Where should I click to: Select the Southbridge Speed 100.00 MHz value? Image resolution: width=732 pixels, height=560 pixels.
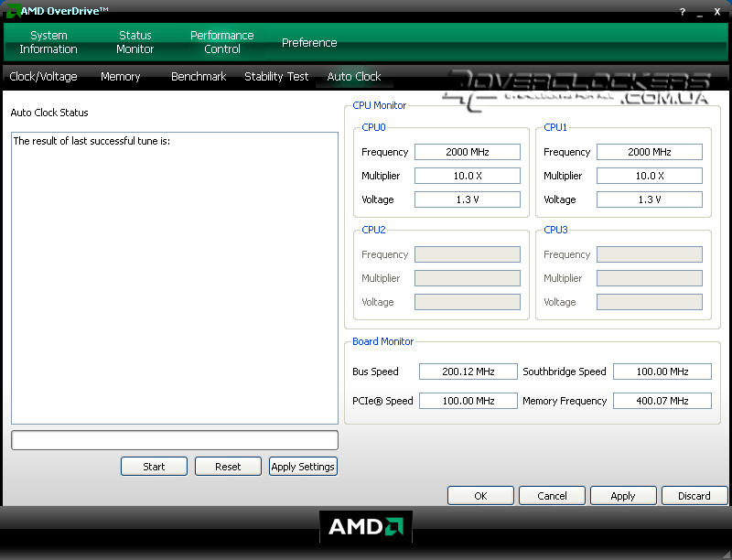(x=662, y=372)
